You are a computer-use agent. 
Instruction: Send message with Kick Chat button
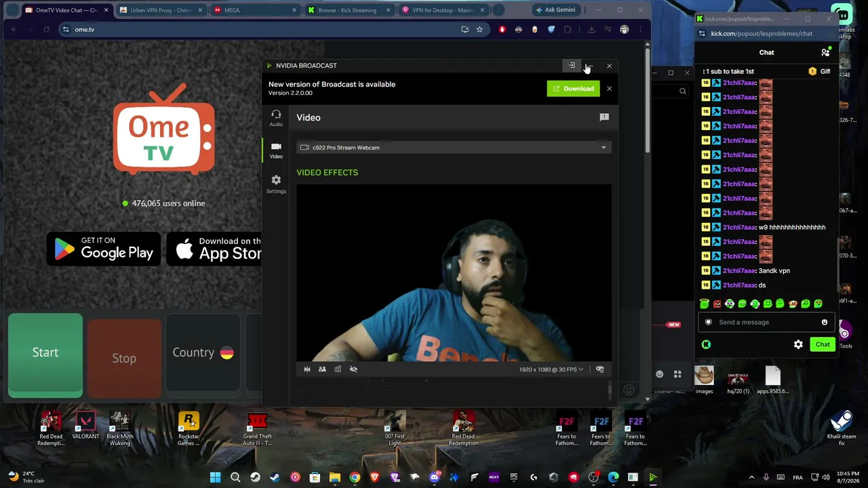click(823, 344)
